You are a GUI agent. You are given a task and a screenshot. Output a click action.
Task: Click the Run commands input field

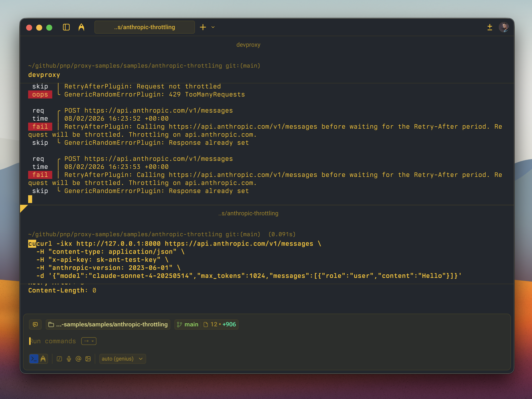[60, 341]
